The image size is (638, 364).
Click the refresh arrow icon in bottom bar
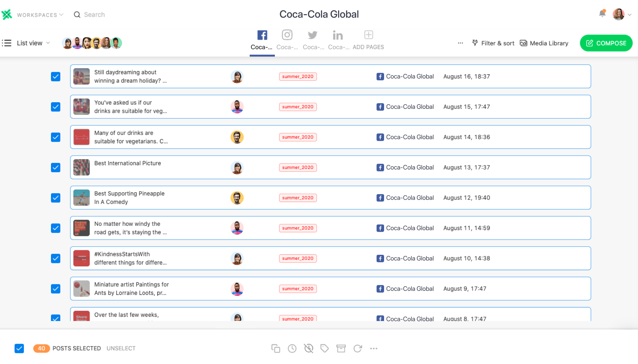358,349
